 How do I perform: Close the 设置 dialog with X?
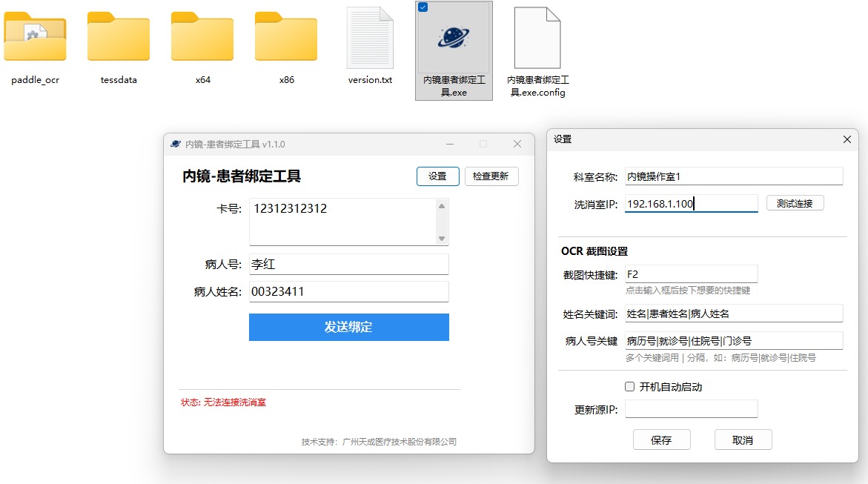(x=847, y=139)
